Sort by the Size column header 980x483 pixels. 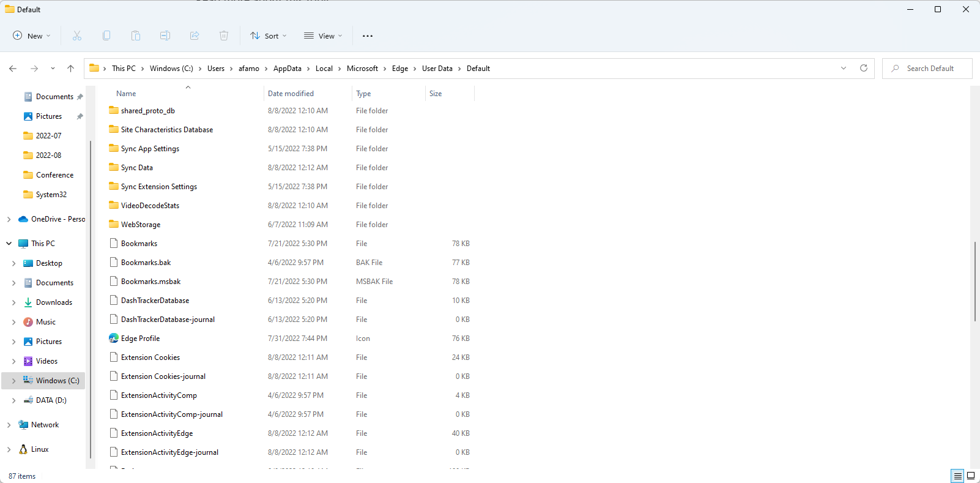[x=436, y=94]
